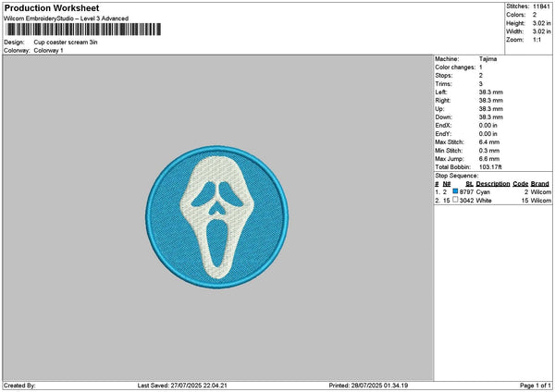Click the Color changes value
This screenshot has height=392, width=555.
coord(481,67)
